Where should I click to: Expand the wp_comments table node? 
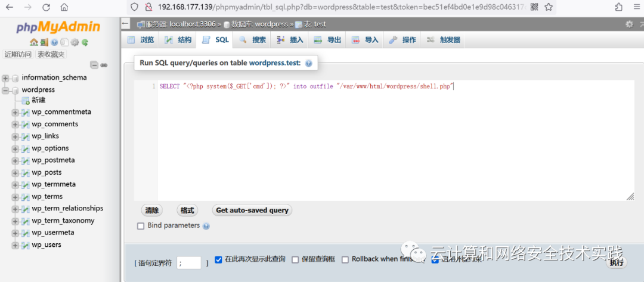(15, 125)
